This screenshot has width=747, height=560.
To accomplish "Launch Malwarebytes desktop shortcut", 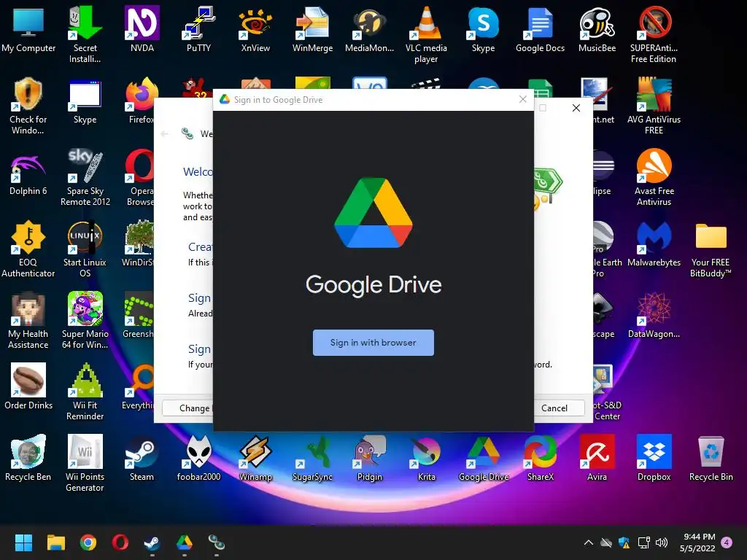I will tap(654, 244).
